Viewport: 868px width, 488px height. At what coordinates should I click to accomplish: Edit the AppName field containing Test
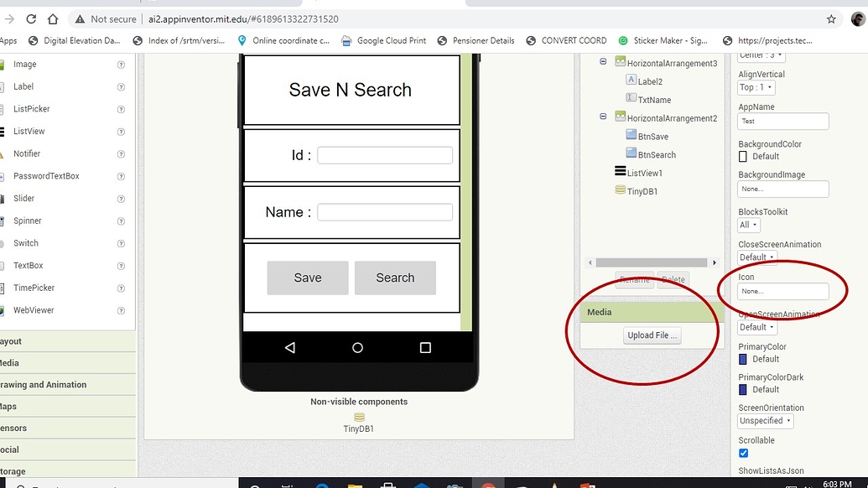tap(782, 121)
